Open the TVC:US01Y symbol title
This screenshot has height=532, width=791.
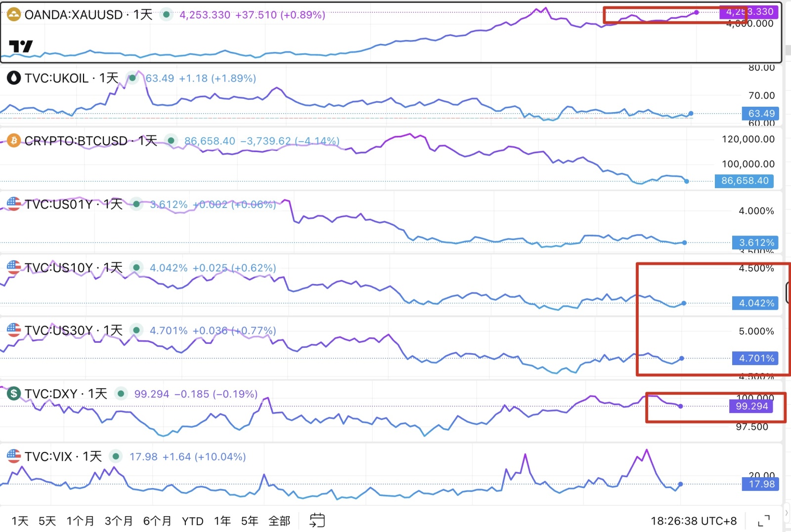74,204
